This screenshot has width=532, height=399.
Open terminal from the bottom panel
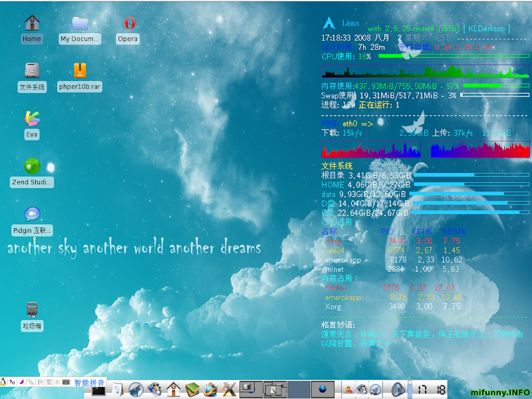pyautogui.click(x=98, y=391)
